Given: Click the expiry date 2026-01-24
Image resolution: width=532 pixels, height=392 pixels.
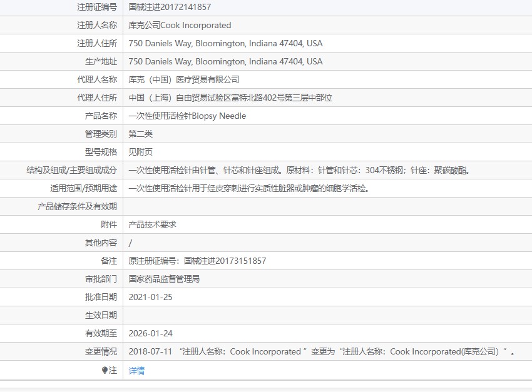Looking at the screenshot, I should tap(150, 333).
